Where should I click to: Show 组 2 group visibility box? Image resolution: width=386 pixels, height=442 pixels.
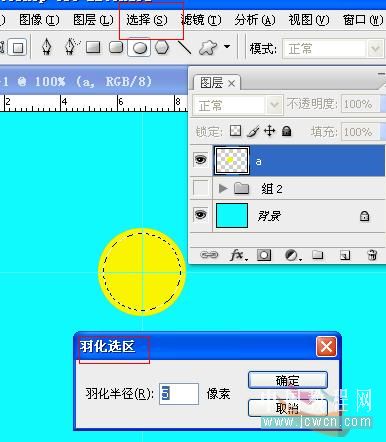coord(201,187)
